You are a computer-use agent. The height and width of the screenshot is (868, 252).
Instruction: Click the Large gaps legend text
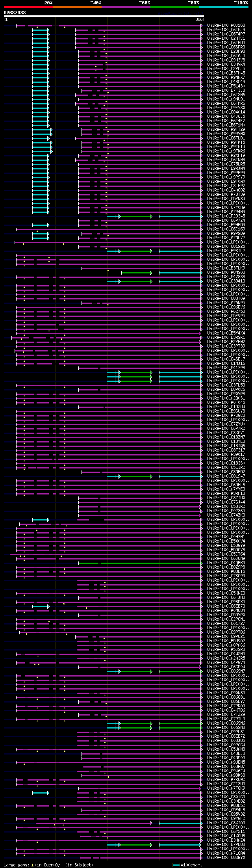[x=48, y=865]
